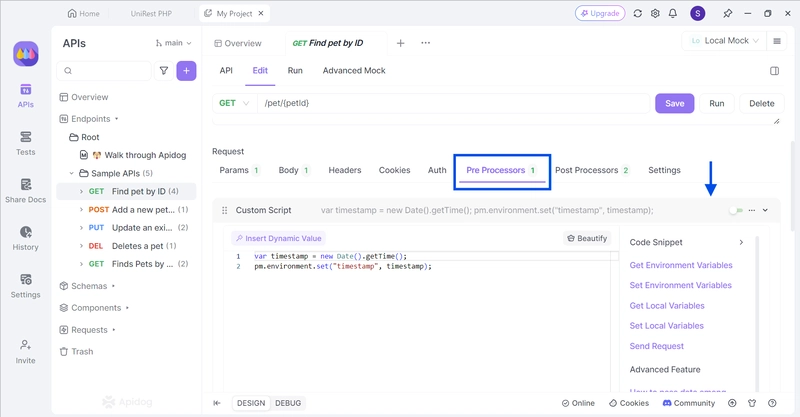Click Set Local Variables snippet link
Viewport: 800px width, 417px height.
pyautogui.click(x=666, y=326)
